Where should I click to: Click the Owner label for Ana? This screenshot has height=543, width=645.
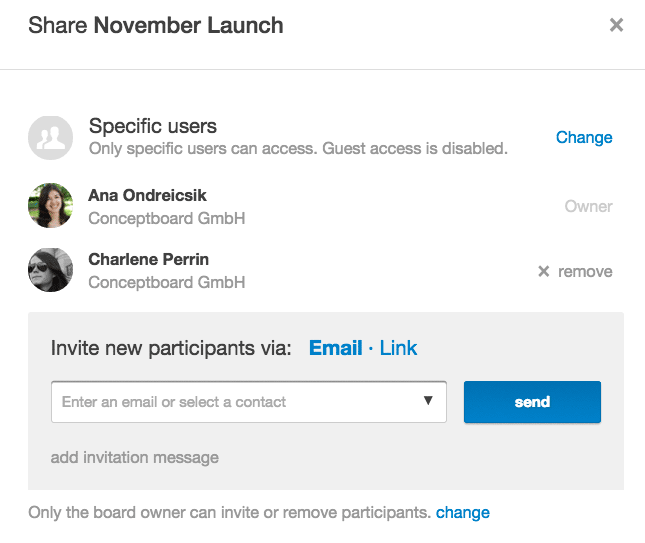pyautogui.click(x=588, y=207)
